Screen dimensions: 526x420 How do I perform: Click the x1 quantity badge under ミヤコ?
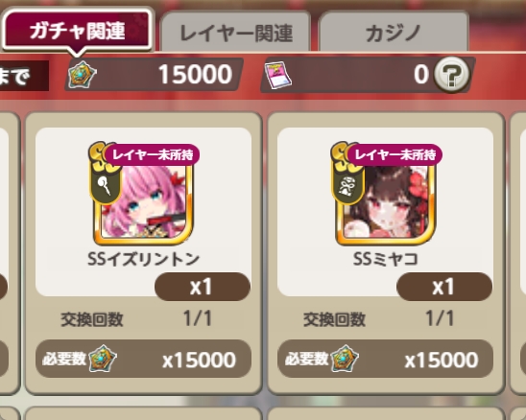click(x=444, y=287)
